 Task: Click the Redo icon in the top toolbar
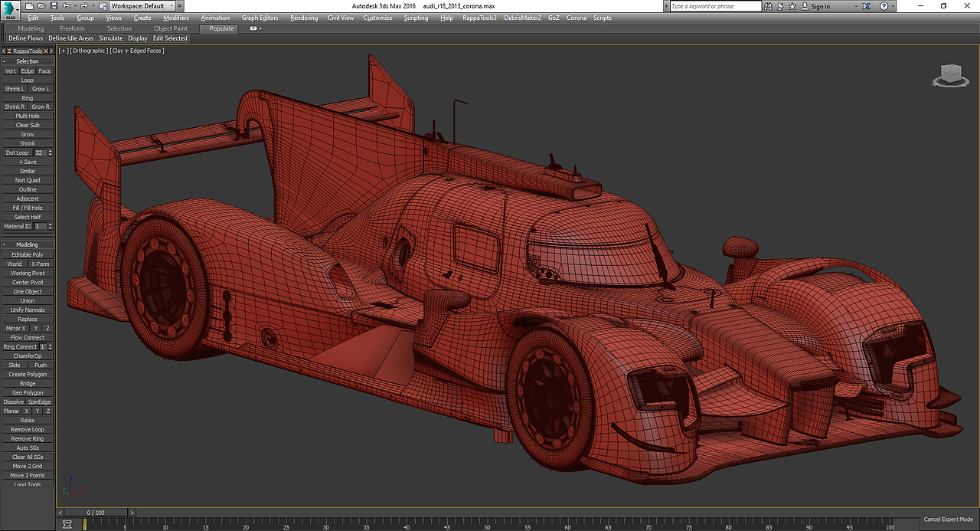click(84, 6)
